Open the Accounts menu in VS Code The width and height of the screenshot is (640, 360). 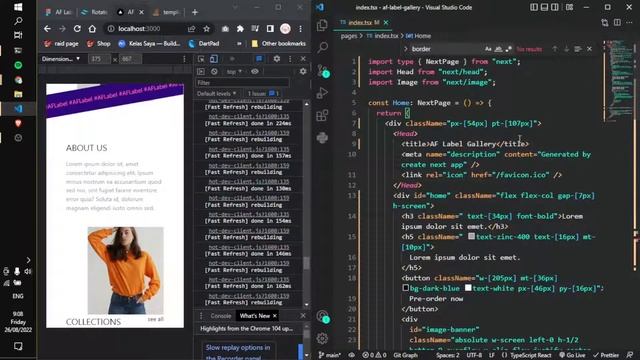point(322,316)
